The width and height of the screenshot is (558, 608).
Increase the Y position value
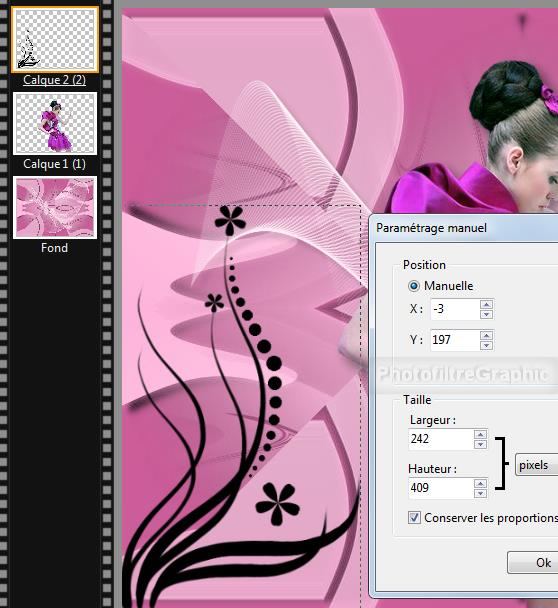[x=486, y=335]
